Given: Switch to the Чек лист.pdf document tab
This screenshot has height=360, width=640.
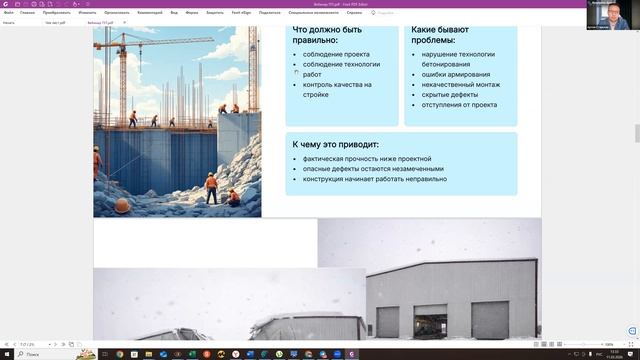Looking at the screenshot, I should [x=55, y=22].
